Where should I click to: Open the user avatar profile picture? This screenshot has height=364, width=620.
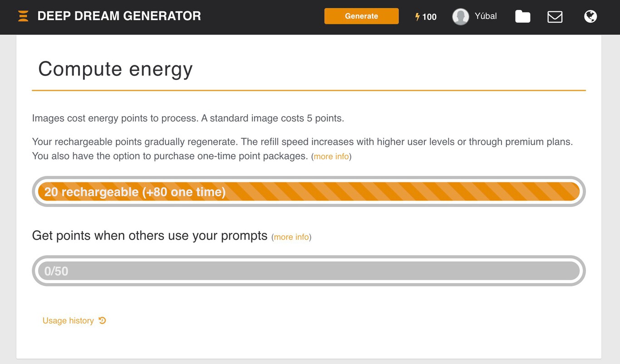(460, 17)
